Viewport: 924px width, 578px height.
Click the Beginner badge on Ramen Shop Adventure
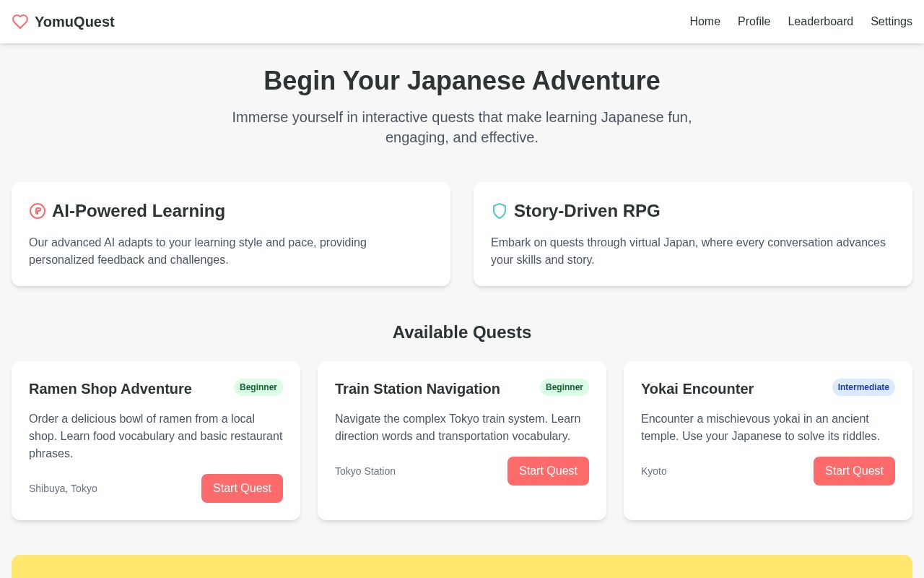coord(258,387)
